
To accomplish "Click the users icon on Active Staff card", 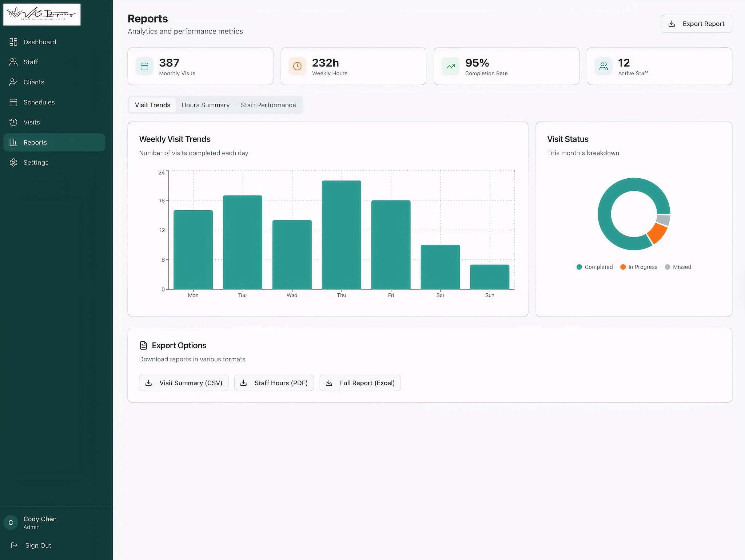I will coord(603,66).
